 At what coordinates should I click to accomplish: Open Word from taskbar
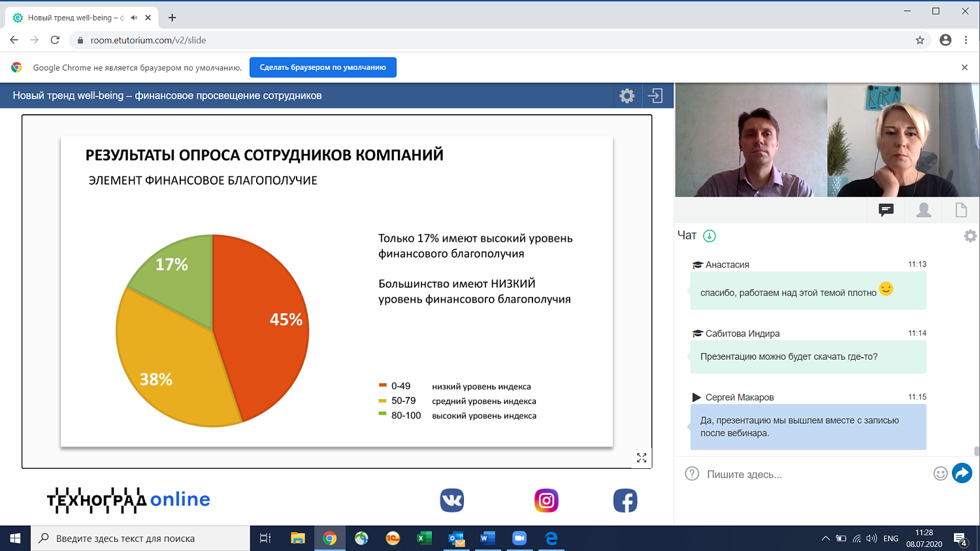[487, 539]
